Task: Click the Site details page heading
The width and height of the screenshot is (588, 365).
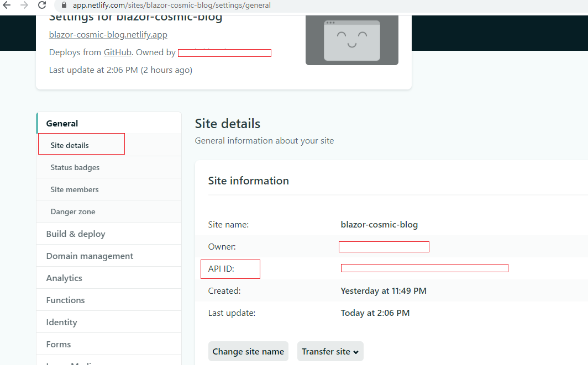Action: 228,124
